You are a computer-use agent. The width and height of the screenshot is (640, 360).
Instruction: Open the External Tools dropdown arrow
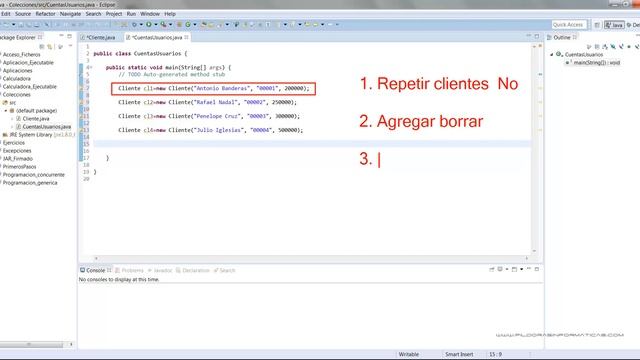point(171,24)
